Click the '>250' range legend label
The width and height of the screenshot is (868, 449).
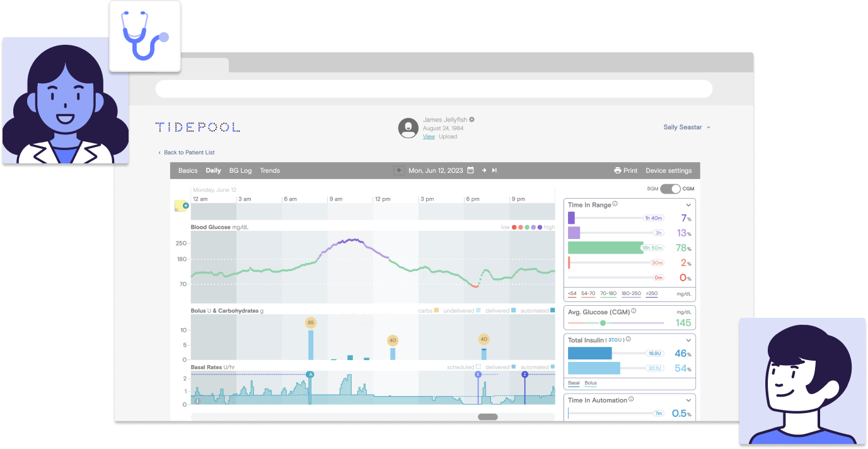[x=652, y=293]
